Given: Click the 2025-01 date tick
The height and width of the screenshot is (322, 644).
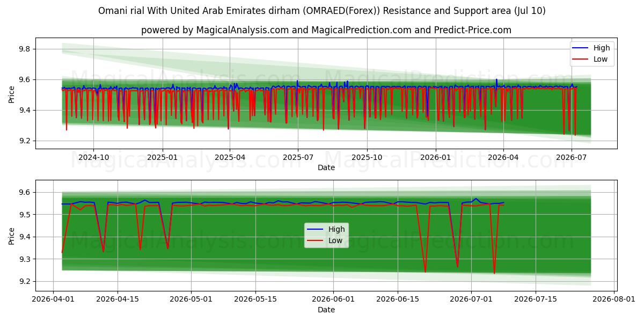Looking at the screenshot, I should point(163,157).
